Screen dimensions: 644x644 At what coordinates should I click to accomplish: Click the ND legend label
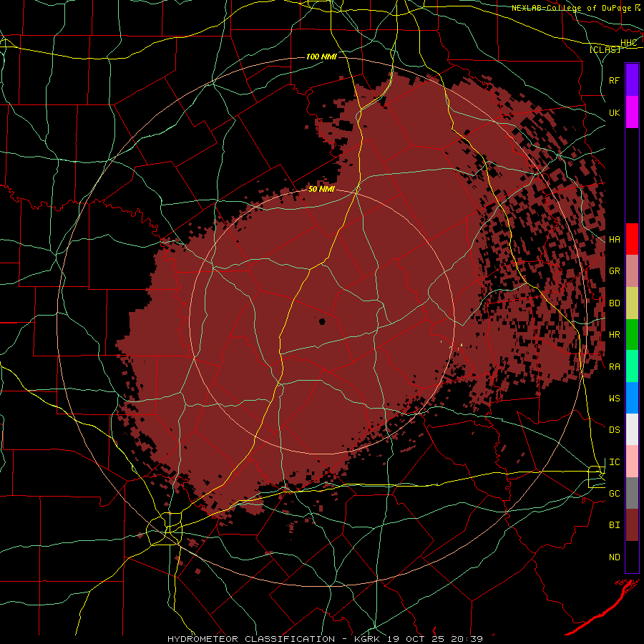point(615,557)
